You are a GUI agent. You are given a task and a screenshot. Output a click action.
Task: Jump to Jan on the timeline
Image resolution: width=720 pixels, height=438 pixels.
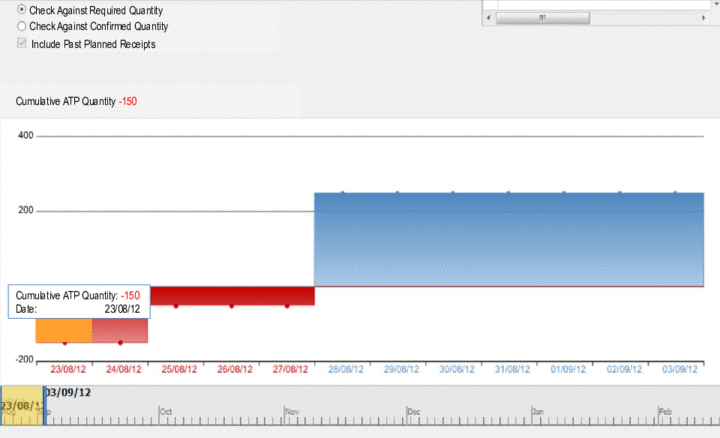(538, 411)
